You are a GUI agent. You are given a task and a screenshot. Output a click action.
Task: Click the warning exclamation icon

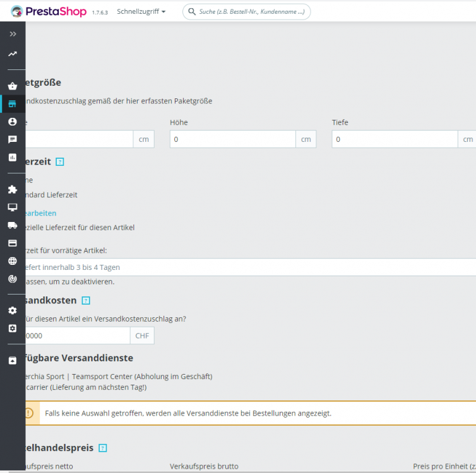[x=29, y=413]
